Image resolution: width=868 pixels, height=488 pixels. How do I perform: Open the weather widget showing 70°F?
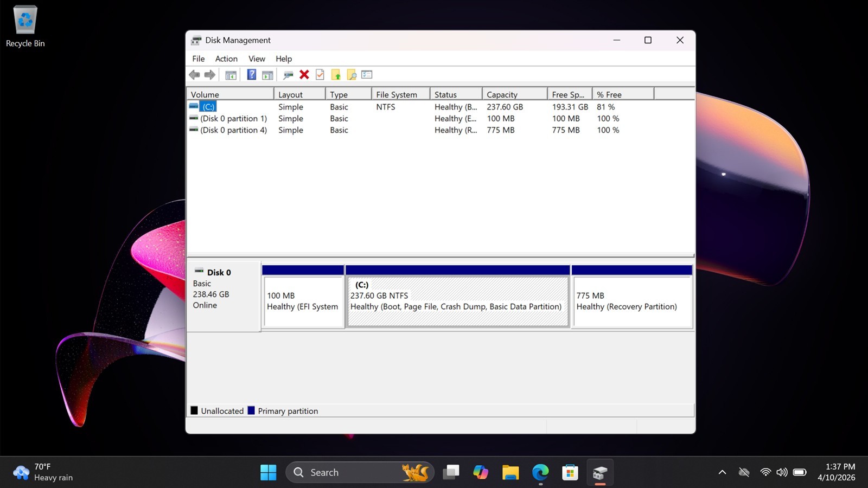tap(43, 472)
